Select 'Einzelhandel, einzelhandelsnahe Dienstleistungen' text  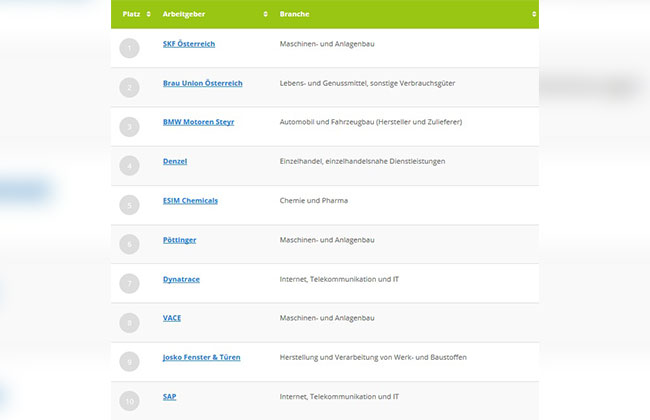pos(362,161)
